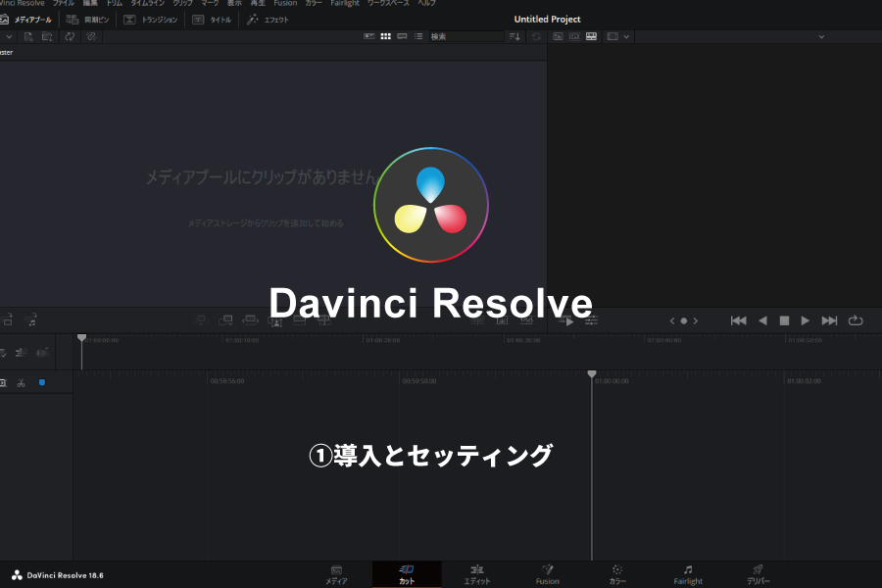Click the relink media icon
882x588 pixels.
[91, 36]
